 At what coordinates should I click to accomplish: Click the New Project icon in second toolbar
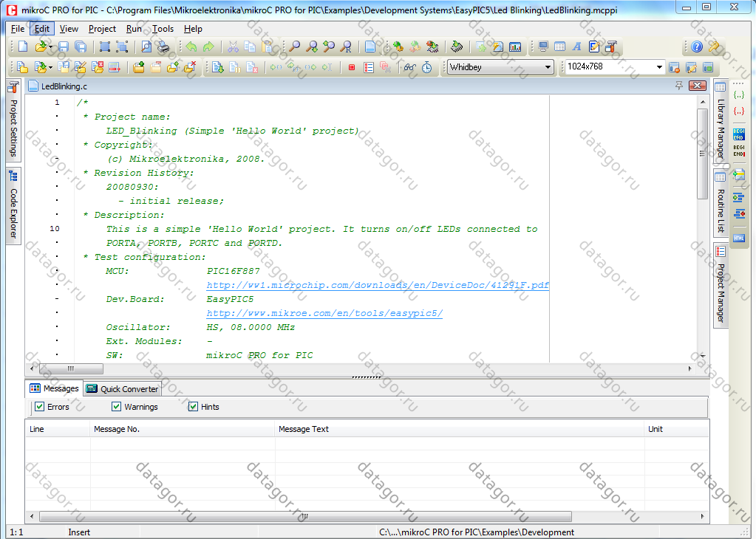point(23,67)
